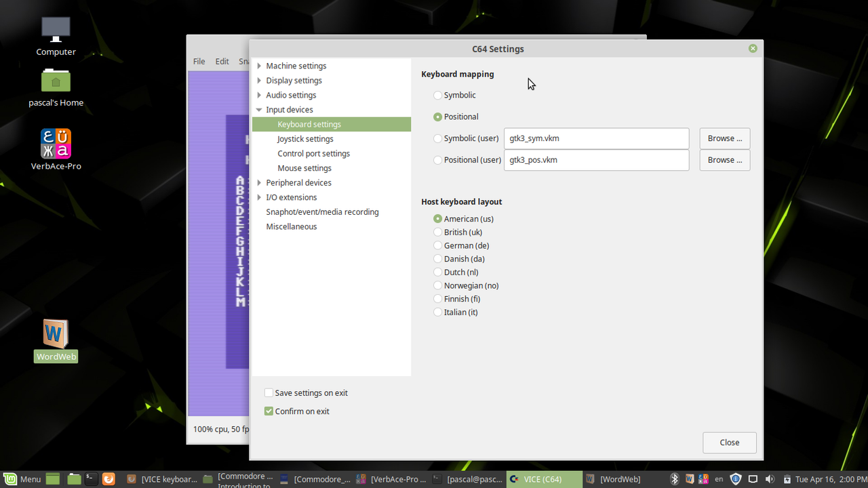Screen dimensions: 868x488
Task: Switch to Commodore Introduction taskbar window
Action: [x=238, y=479]
